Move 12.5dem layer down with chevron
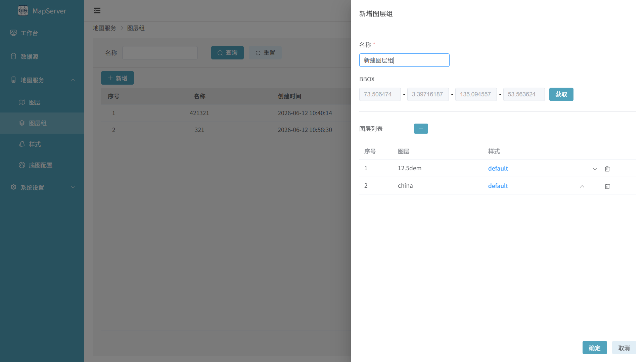644x362 pixels. (595, 169)
